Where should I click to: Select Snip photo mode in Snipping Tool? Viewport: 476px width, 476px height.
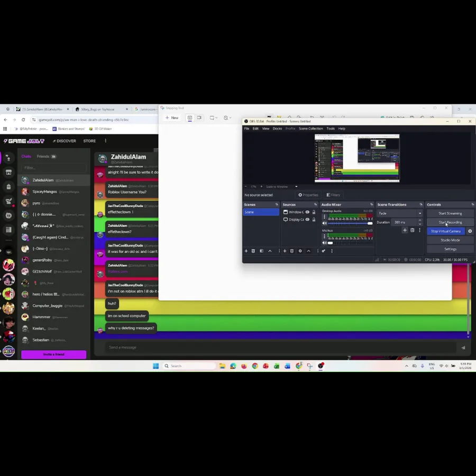[x=190, y=118]
